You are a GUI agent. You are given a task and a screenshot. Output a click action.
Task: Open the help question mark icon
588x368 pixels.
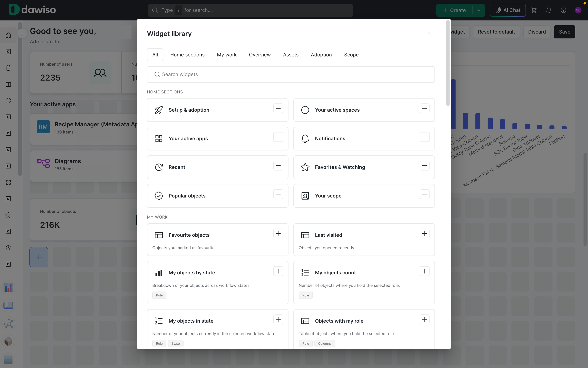[x=563, y=10]
